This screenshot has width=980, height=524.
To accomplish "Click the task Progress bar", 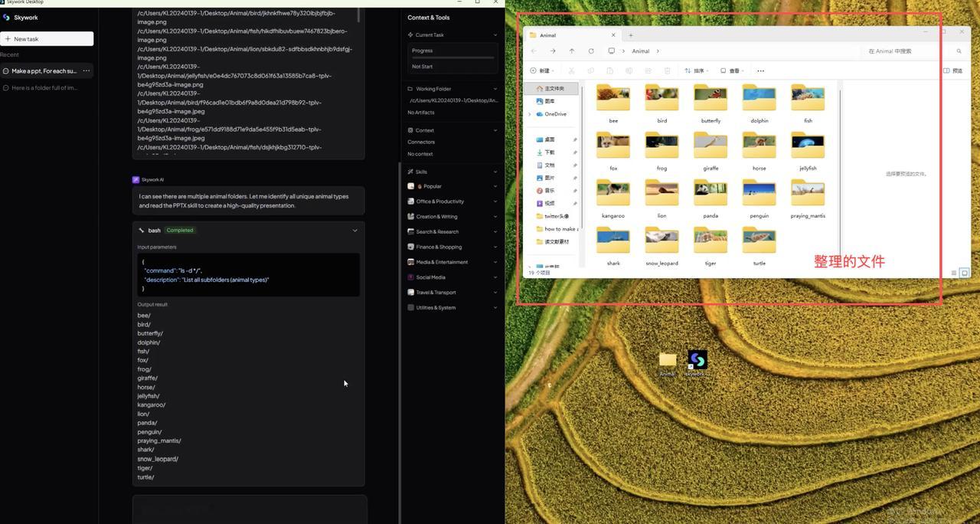I will tap(452, 57).
